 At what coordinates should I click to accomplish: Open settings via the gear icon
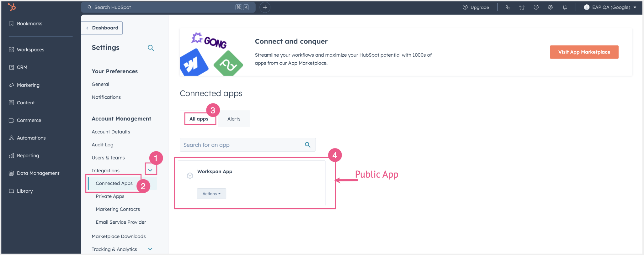pos(550,7)
